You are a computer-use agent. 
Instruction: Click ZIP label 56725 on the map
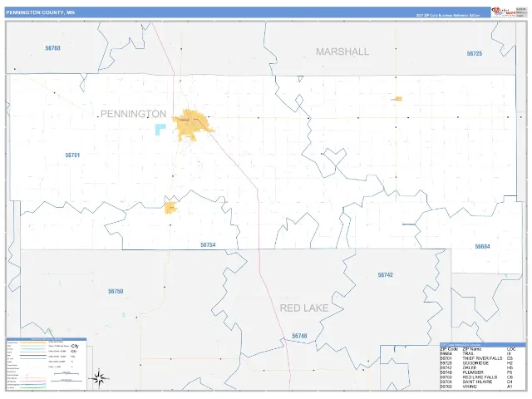pos(475,53)
